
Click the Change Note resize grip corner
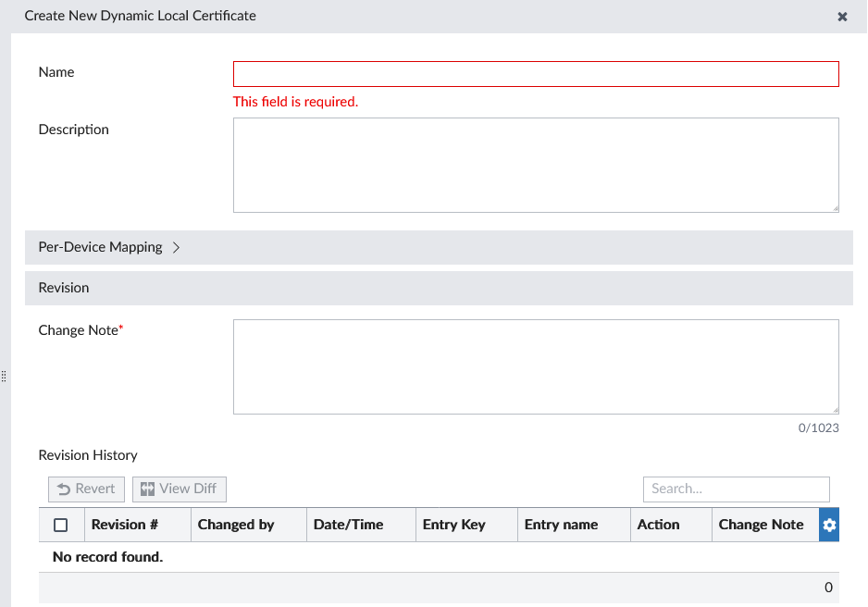836,411
